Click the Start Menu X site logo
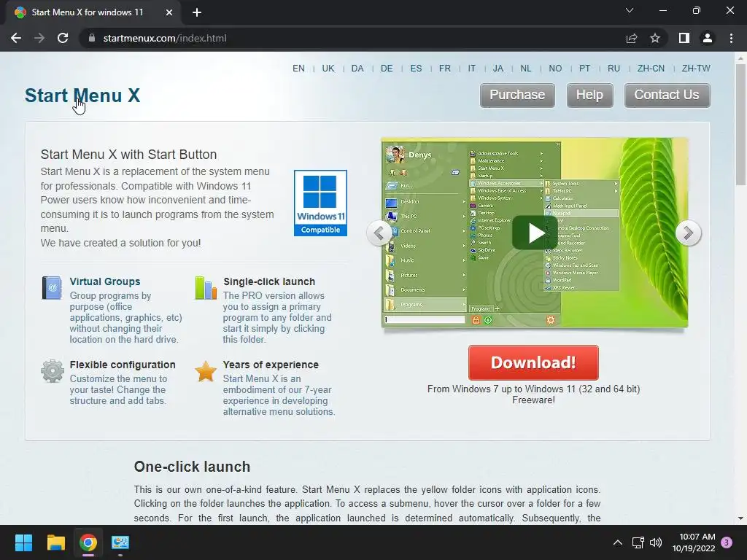Image resolution: width=747 pixels, height=560 pixels. tap(82, 96)
